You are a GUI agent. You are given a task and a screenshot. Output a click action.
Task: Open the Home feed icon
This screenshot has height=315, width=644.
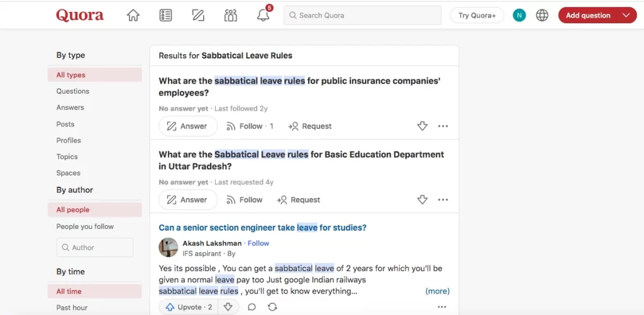133,15
